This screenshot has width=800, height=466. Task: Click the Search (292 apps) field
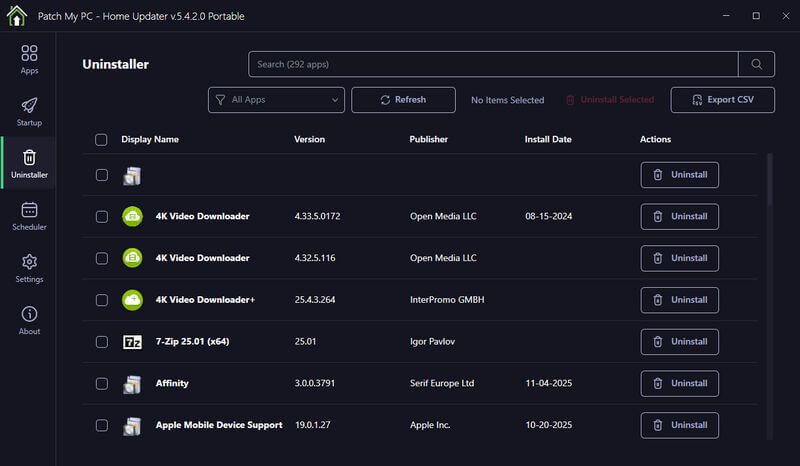pos(492,65)
